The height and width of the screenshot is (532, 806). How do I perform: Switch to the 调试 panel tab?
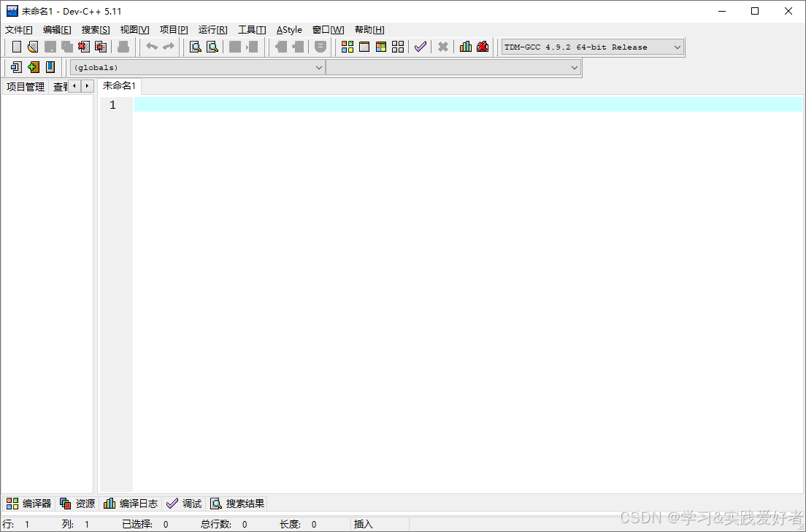[185, 503]
